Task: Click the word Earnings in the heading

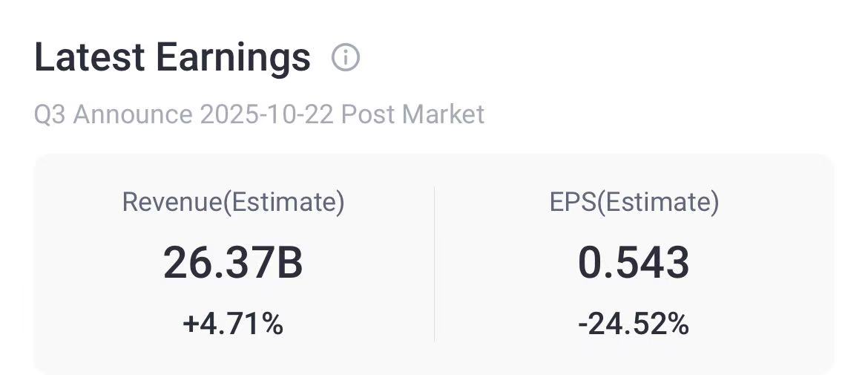Action: [233, 58]
